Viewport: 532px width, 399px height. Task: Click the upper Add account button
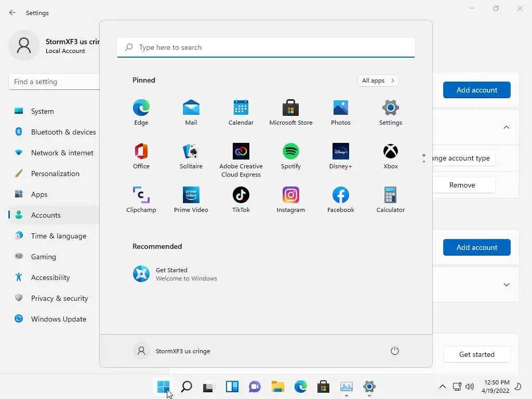[x=477, y=90]
